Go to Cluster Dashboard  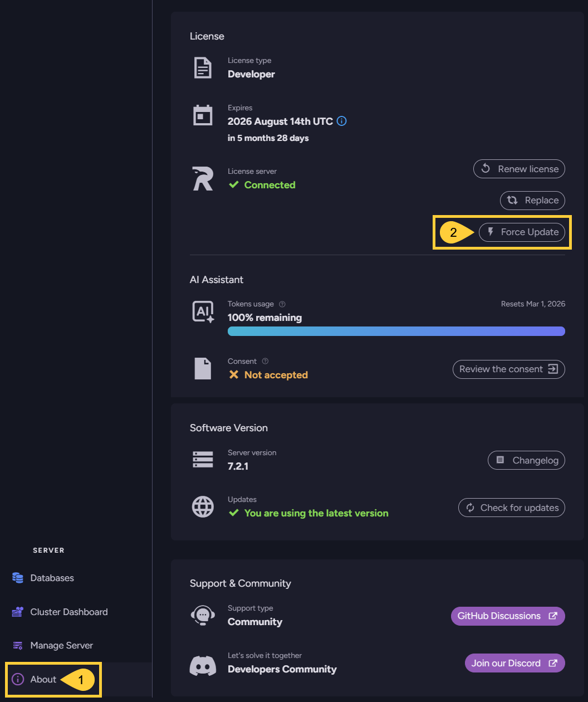[68, 612]
